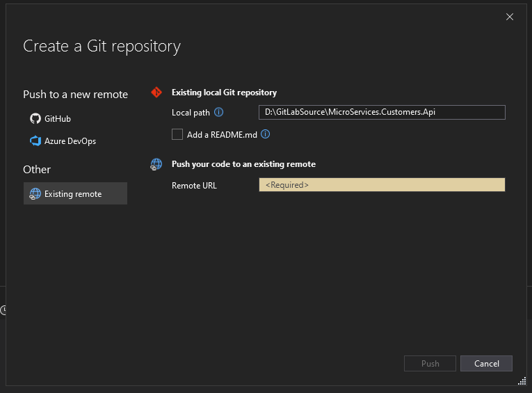The height and width of the screenshot is (393, 532).
Task: Click the GitHub octocat icon
Action: click(x=35, y=118)
